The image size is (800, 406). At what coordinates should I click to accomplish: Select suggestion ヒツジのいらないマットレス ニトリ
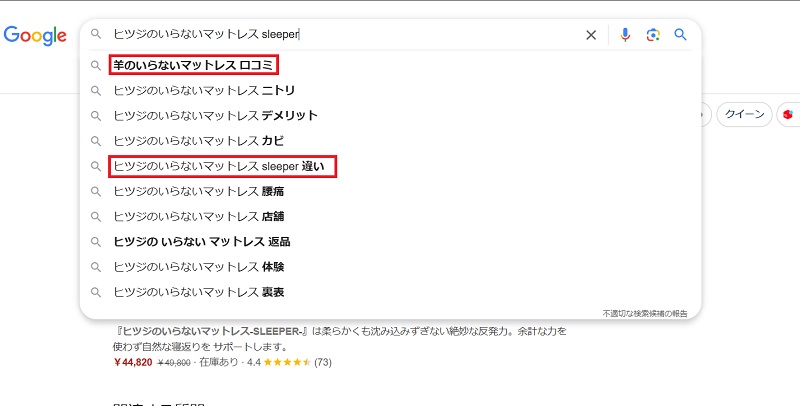coord(204,90)
